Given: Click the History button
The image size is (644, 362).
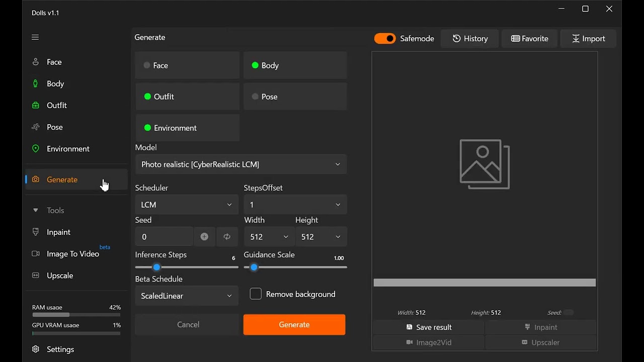Looking at the screenshot, I should click(x=470, y=38).
